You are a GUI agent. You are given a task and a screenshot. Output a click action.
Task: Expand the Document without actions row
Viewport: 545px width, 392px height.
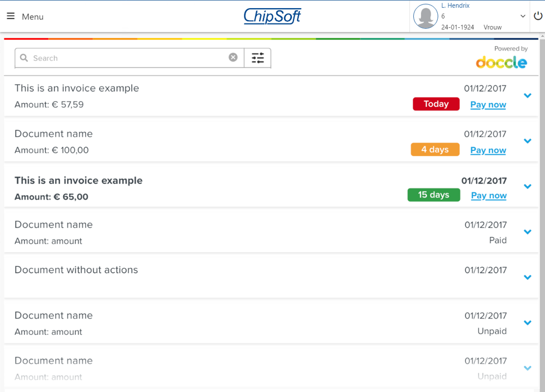tap(527, 277)
